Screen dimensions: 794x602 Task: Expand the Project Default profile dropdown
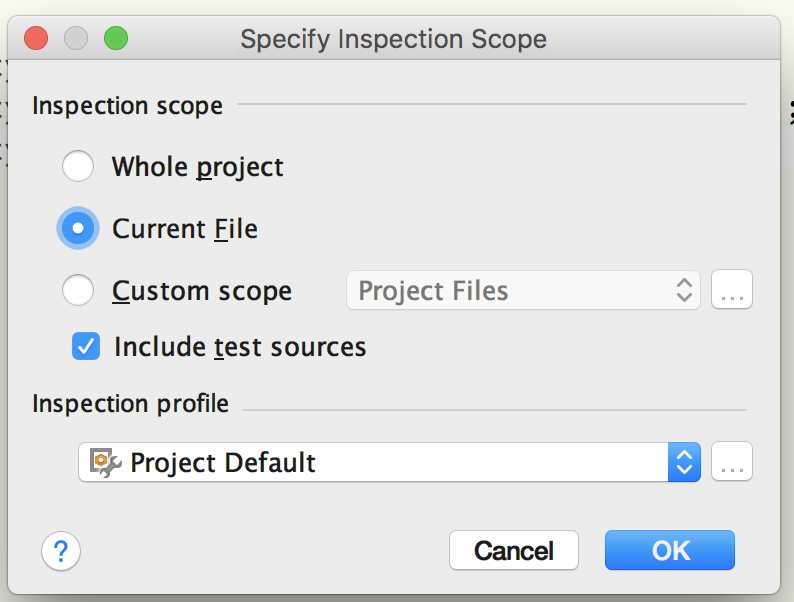tap(390, 462)
